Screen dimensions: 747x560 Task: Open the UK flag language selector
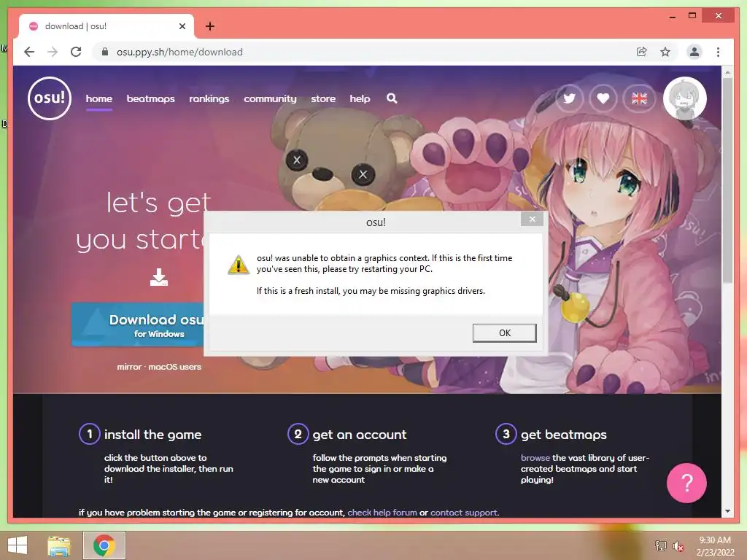[x=639, y=98]
